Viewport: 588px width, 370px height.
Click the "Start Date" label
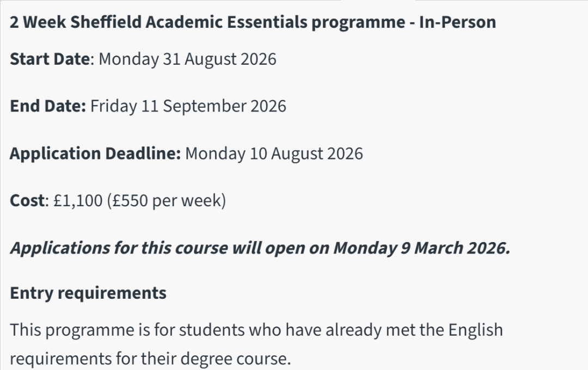50,59
